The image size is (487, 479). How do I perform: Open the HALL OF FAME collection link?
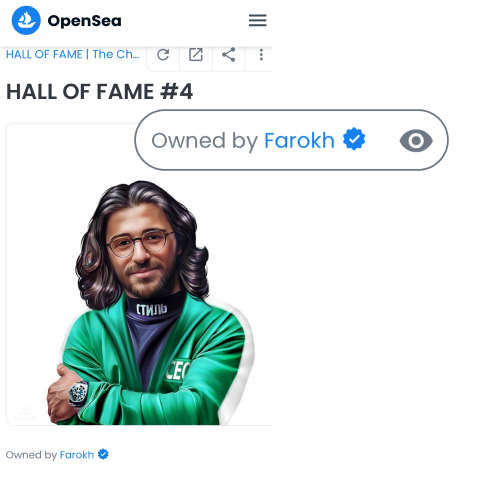click(72, 54)
